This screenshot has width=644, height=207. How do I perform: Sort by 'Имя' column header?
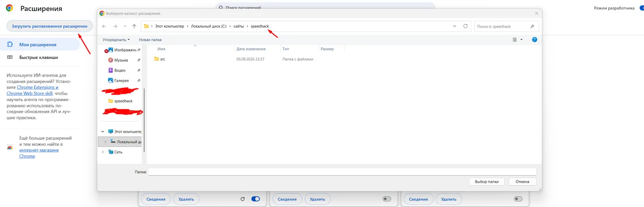[x=161, y=49]
